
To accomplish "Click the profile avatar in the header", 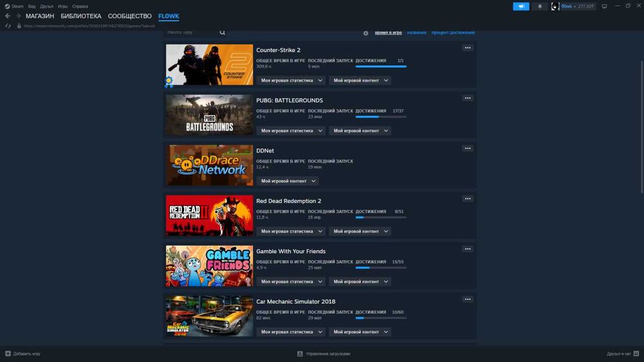I will pyautogui.click(x=555, y=6).
